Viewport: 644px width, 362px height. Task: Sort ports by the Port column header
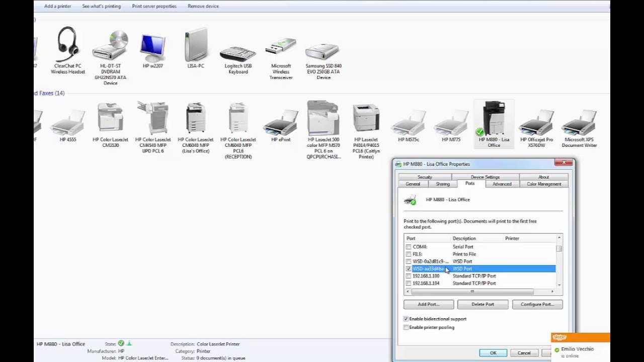click(x=428, y=238)
